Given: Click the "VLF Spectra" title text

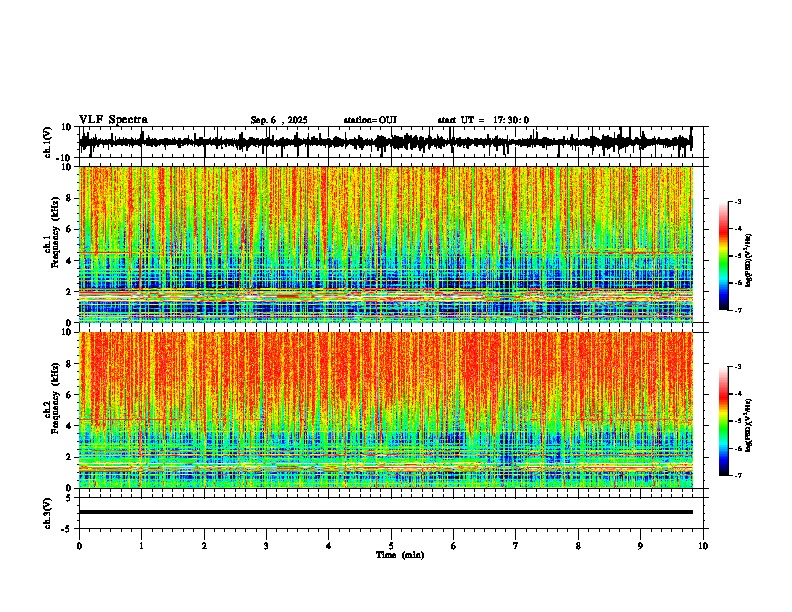Looking at the screenshot, I should click(113, 120).
